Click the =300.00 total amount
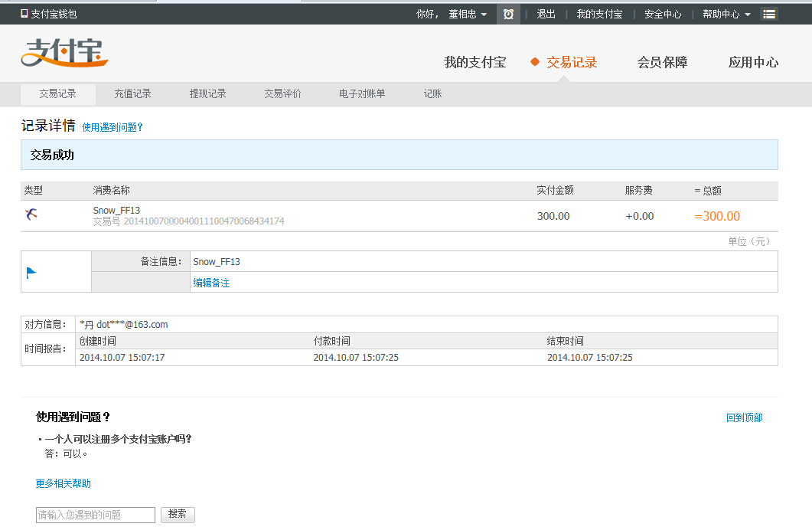 pyautogui.click(x=716, y=216)
